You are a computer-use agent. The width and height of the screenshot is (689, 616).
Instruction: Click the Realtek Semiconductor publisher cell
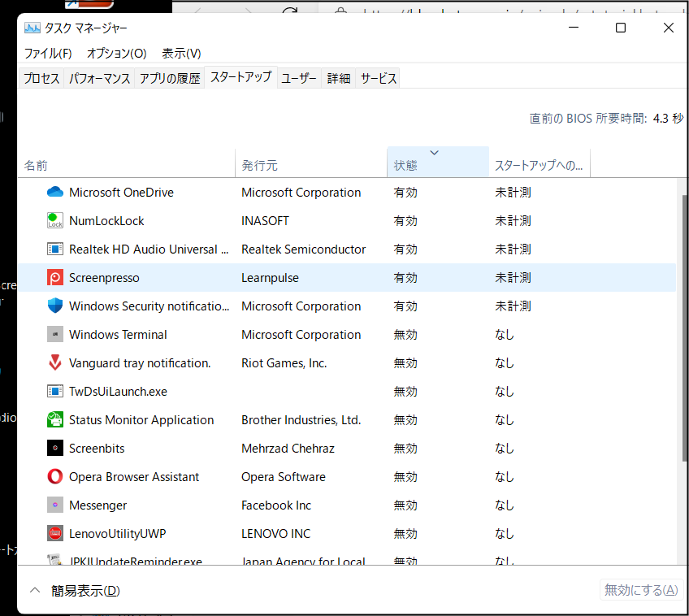(303, 249)
